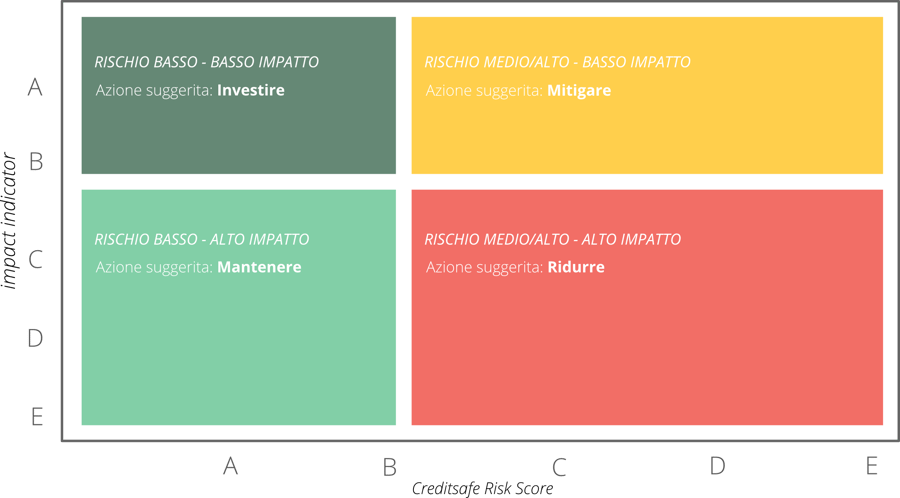Click the 'RISCHIO BASSO - BASSO IMPATTO' heading

(207, 62)
